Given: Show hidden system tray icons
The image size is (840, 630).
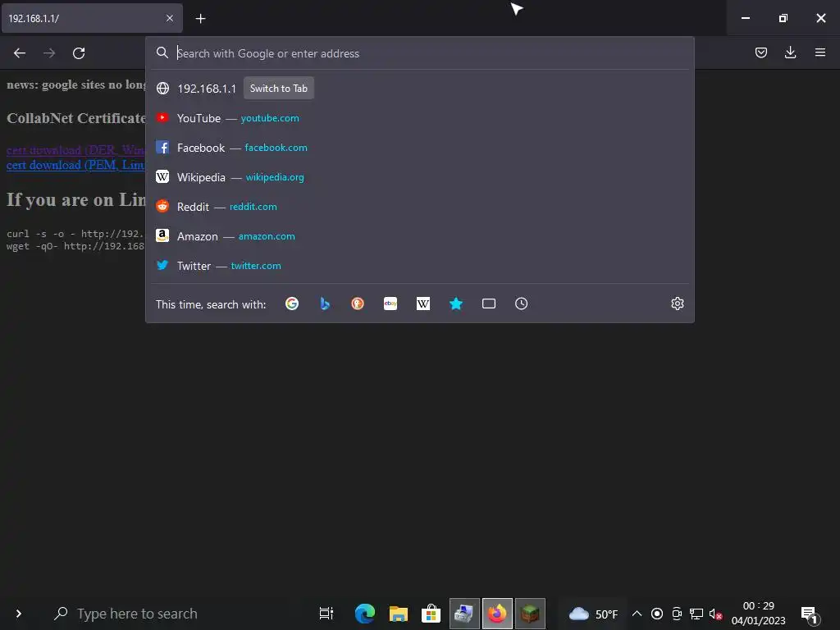Looking at the screenshot, I should tap(637, 614).
